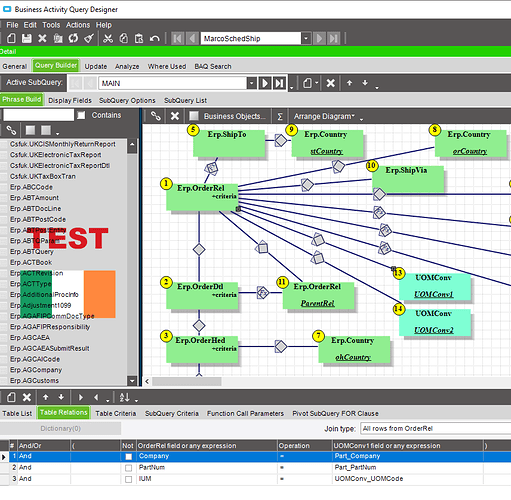511x500 pixels.
Task: Click the Undo arrow in main toolbar
Action: [x=155, y=38]
